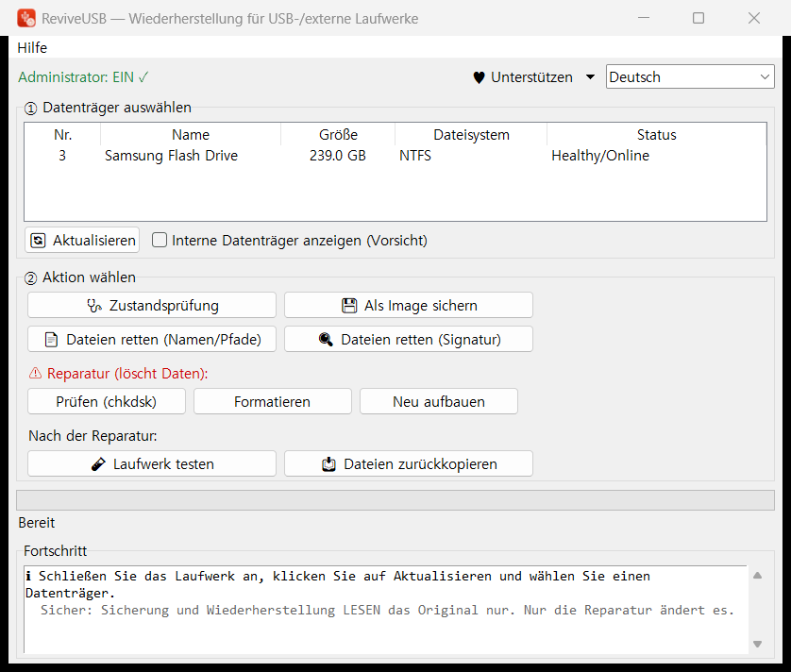791x672 pixels.
Task: Click the floppy disk icon for Als Image sichern
Action: coord(349,306)
